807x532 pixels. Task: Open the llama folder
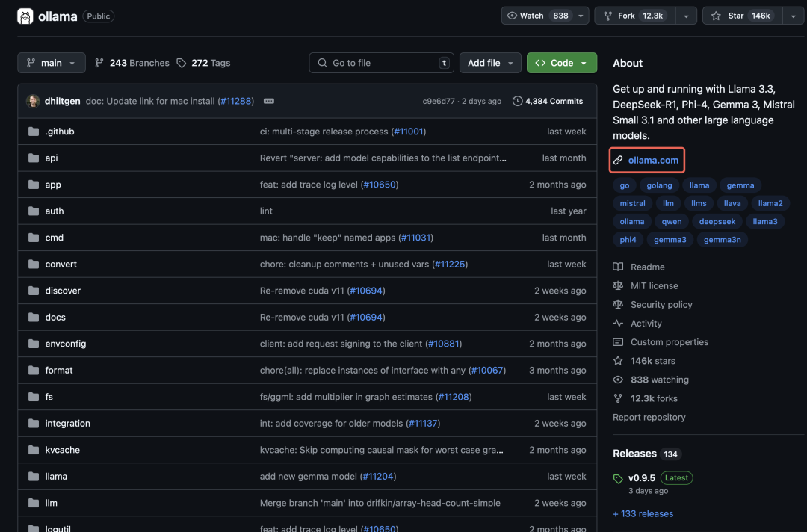click(56, 477)
